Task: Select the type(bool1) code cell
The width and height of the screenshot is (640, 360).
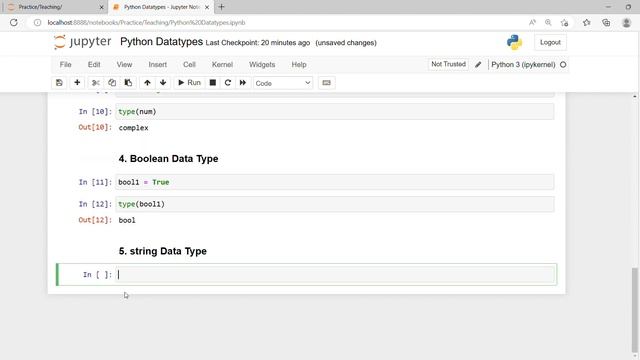Action: pyautogui.click(x=335, y=204)
